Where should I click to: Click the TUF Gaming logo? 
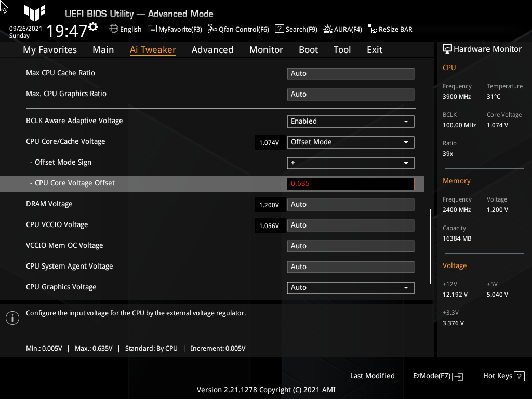click(34, 14)
